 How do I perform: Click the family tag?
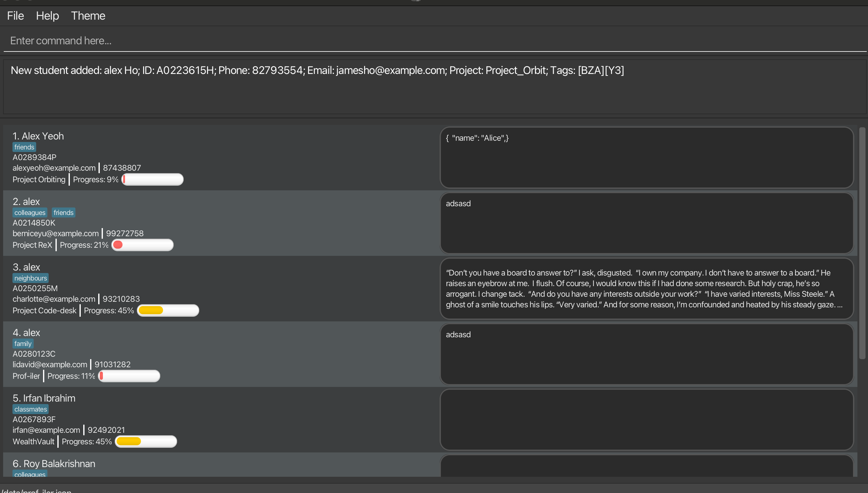click(23, 344)
